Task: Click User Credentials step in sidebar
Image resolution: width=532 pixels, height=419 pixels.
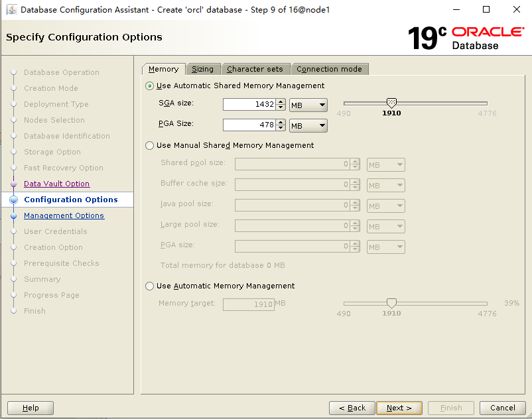Action: [56, 231]
